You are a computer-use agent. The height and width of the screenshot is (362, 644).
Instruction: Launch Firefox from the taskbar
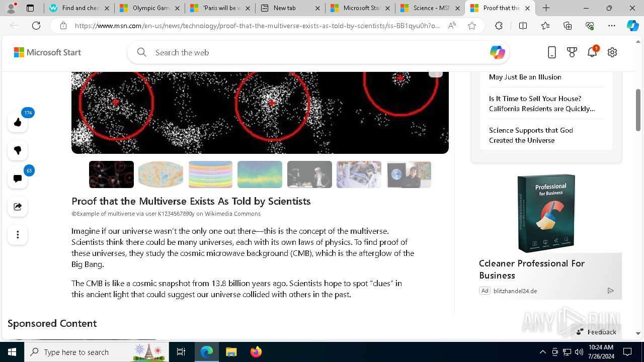[x=256, y=352]
